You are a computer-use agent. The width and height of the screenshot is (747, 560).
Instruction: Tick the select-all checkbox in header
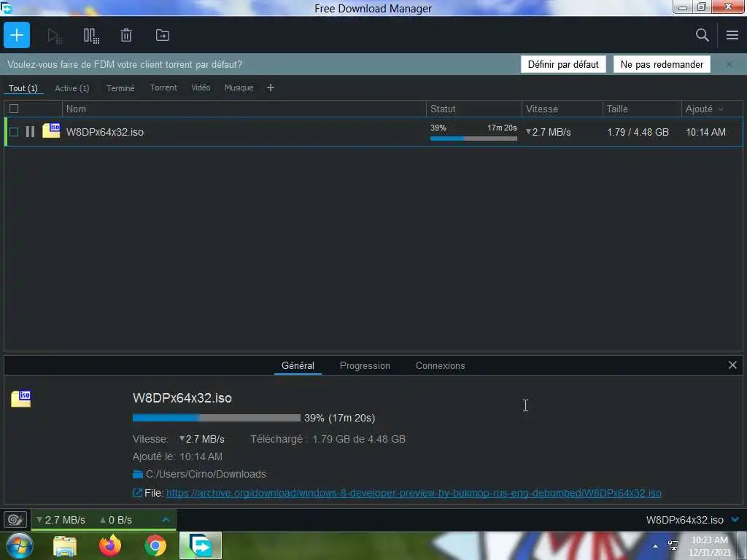14,109
